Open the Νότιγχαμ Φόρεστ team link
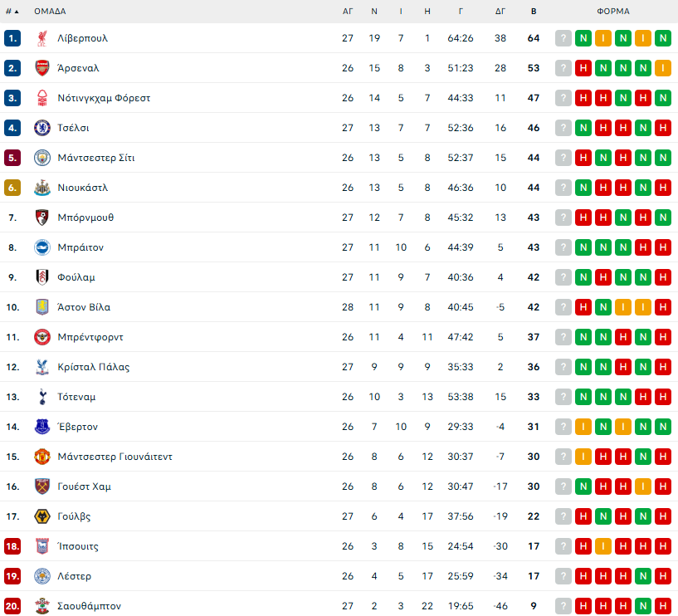This screenshot has height=616, width=678. point(104,98)
